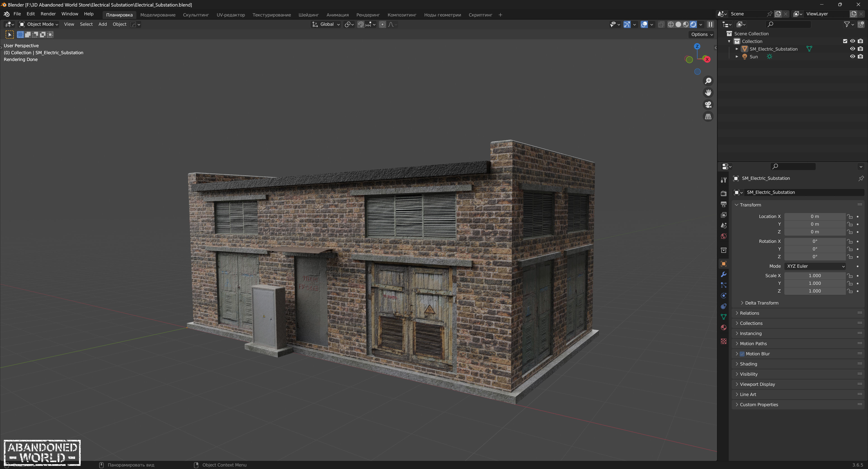
Task: Choose the Intersect selection mode icon
Action: pos(50,34)
